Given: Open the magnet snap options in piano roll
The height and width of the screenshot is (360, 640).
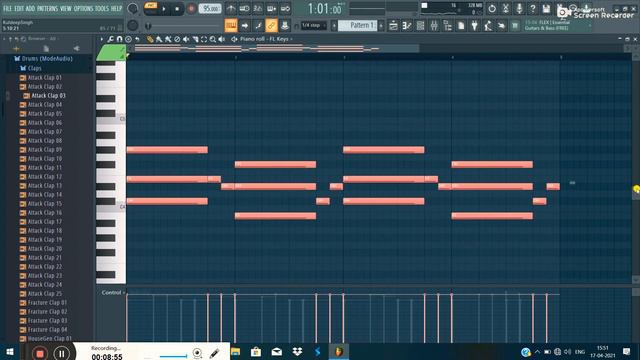Looking at the screenshot, I should [x=120, y=39].
